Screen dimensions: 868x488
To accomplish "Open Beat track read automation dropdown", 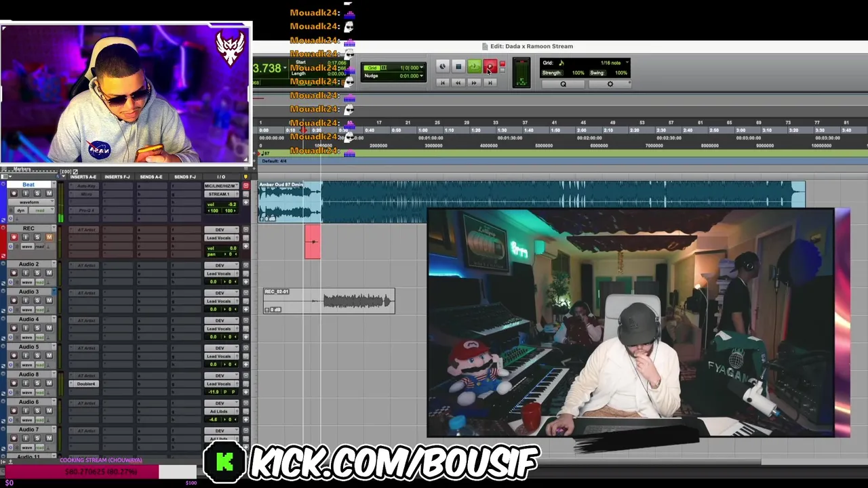I will [x=41, y=211].
